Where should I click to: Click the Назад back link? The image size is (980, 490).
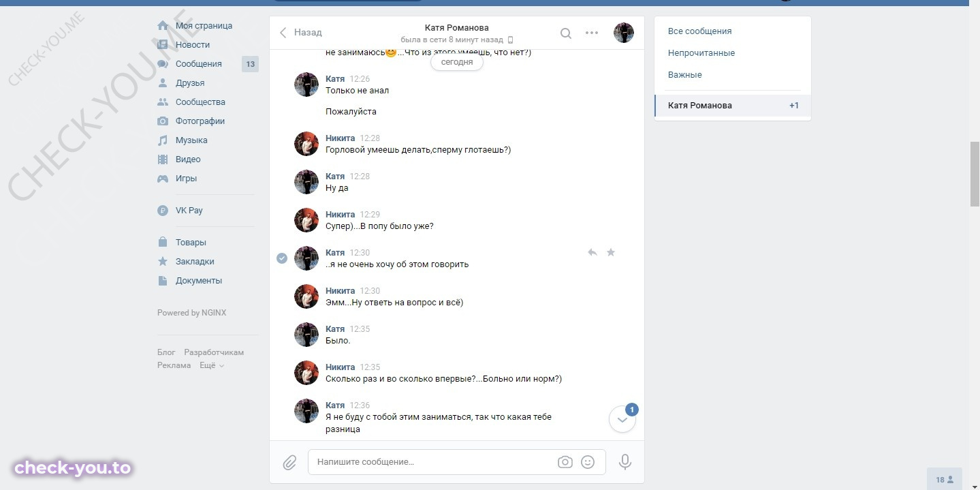pyautogui.click(x=301, y=33)
